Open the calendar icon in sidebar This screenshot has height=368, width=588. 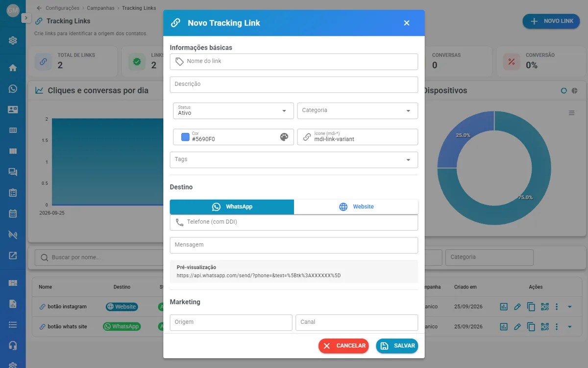tap(13, 213)
